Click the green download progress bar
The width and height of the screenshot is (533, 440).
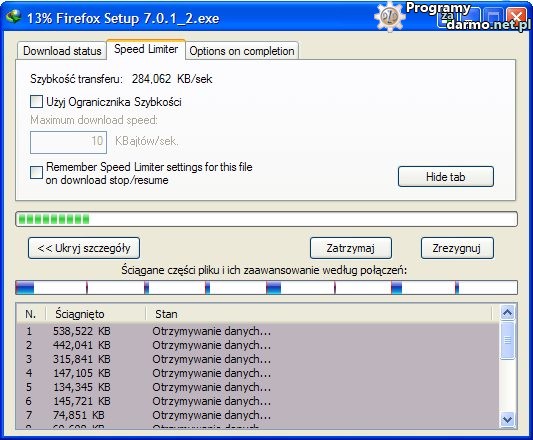coord(266,219)
